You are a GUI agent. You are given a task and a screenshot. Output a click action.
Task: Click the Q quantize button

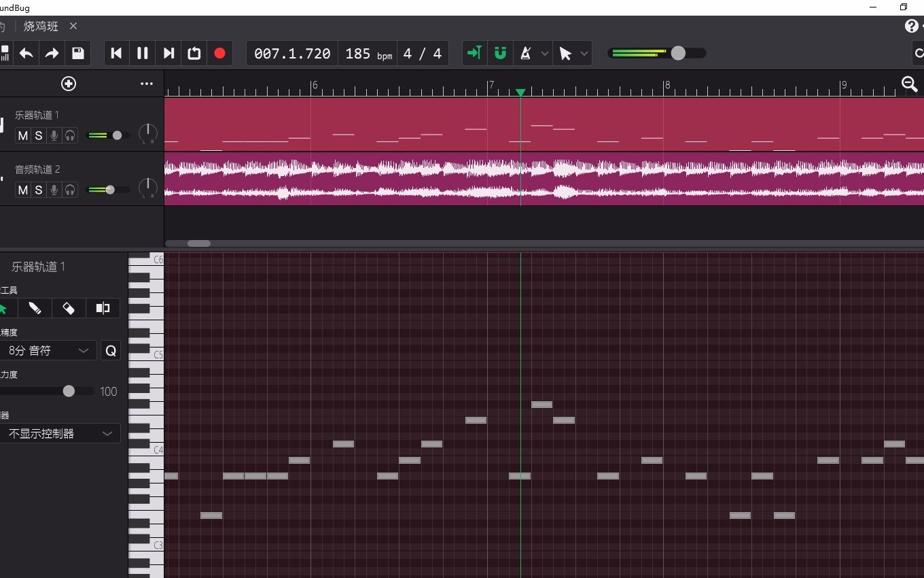(x=110, y=351)
